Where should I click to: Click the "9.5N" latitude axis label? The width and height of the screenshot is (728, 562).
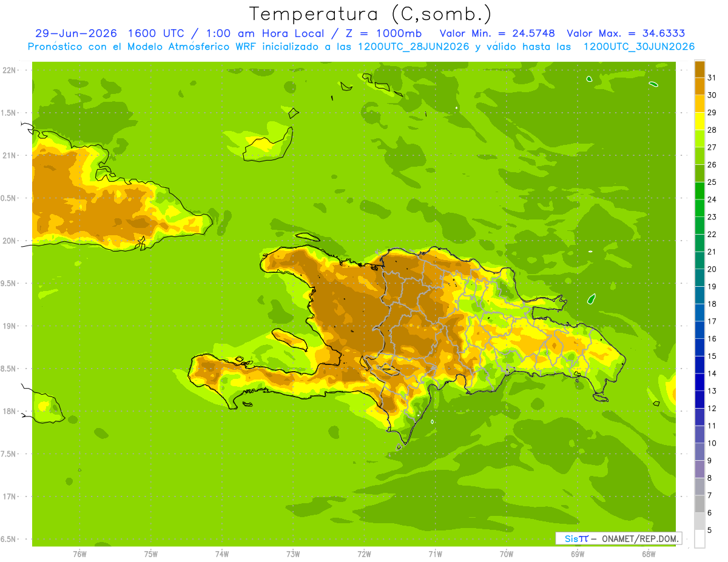[x=9, y=283]
